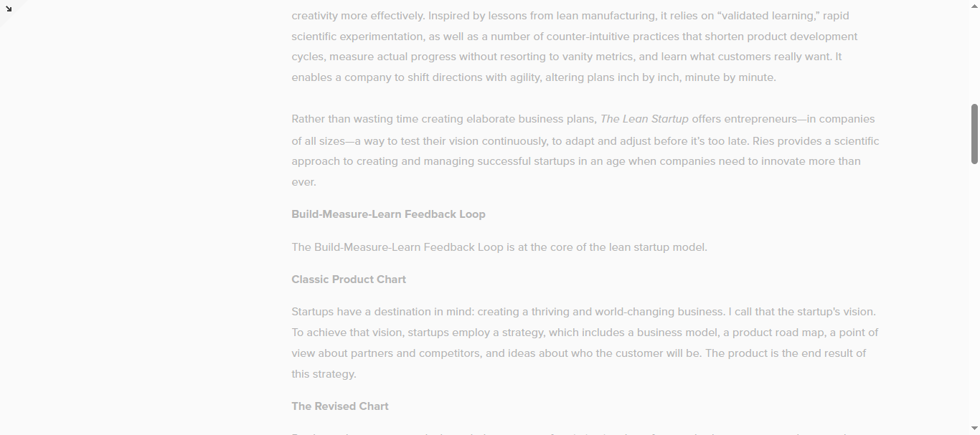Click the word "Ries" in the second paragraph
The image size is (980, 435).
[x=765, y=141]
